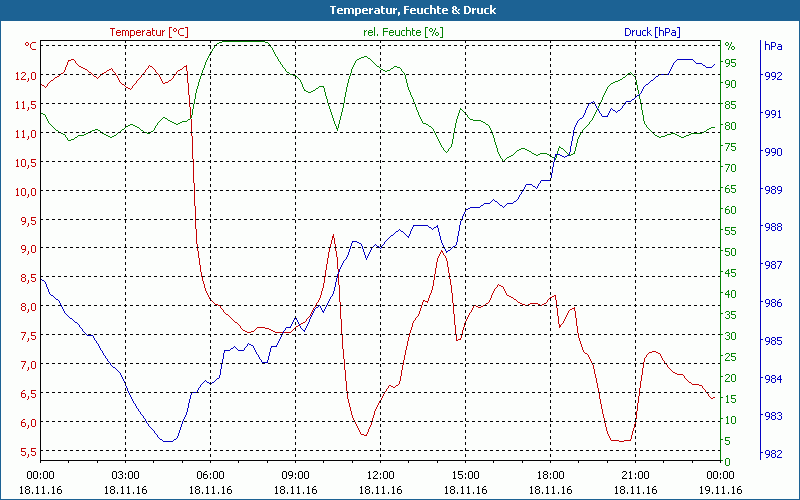
Task: Select the blue Druck [hPa] legend label
Action: pyautogui.click(x=652, y=32)
